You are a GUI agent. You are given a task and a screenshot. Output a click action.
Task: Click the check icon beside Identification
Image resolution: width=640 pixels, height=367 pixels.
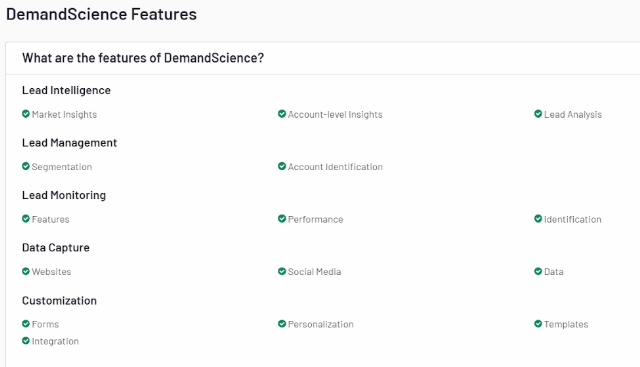538,218
